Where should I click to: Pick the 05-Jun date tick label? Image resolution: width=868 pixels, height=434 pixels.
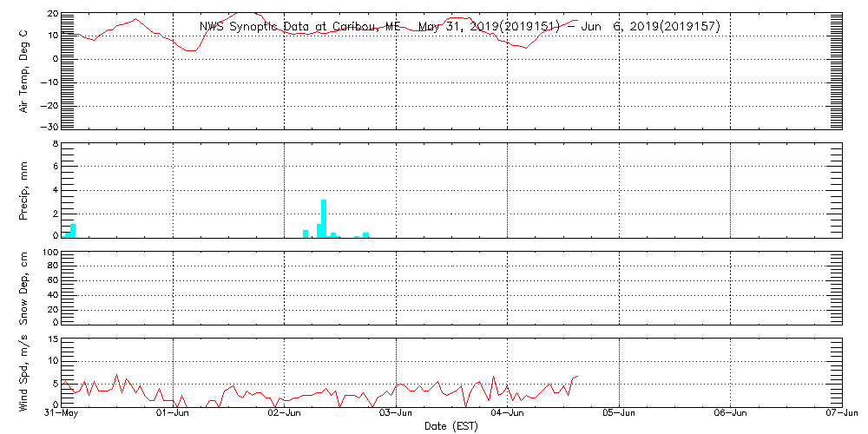point(620,413)
